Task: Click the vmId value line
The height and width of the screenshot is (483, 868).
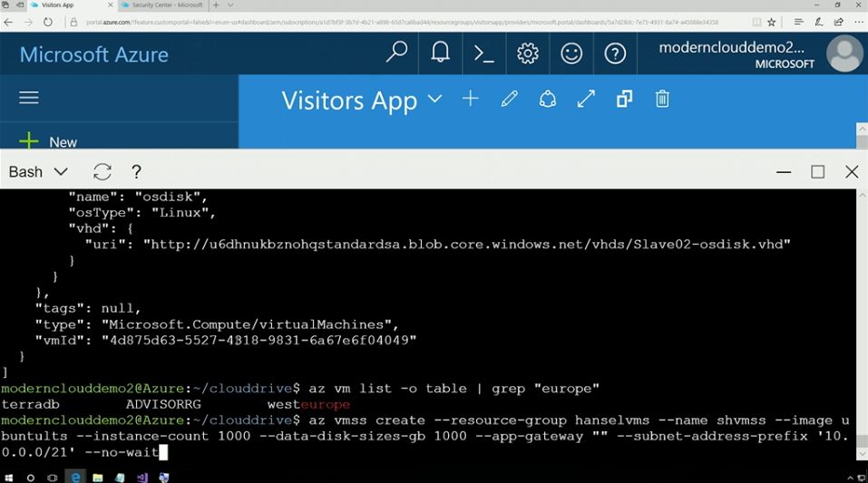Action: (x=226, y=340)
